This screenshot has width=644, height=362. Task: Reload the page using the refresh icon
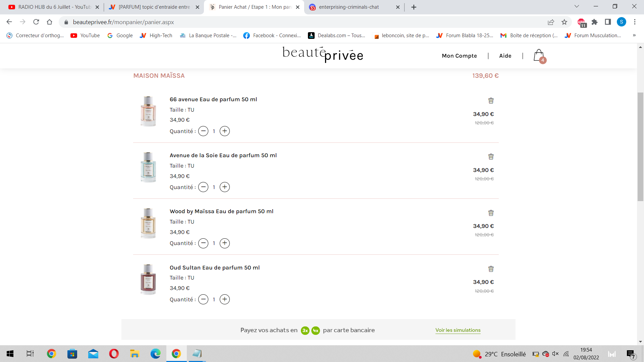[x=36, y=22]
